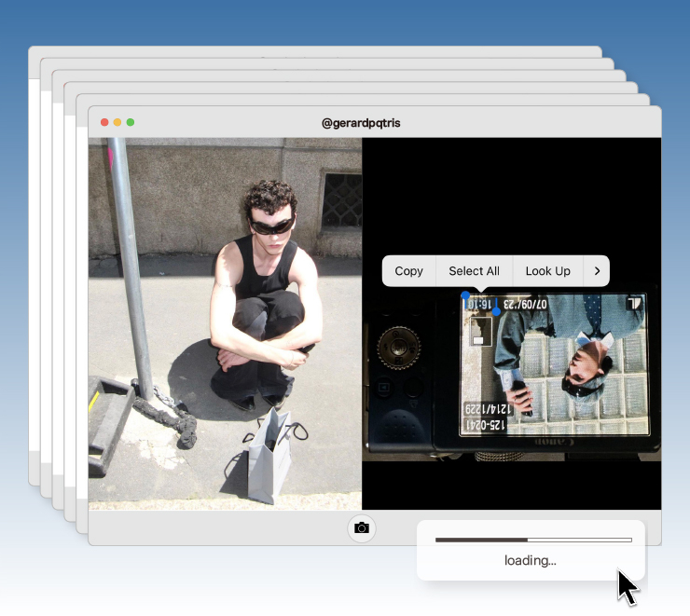This screenshot has width=690, height=616.
Task: Click the small histogram box on camera screen
Action: pos(479,332)
